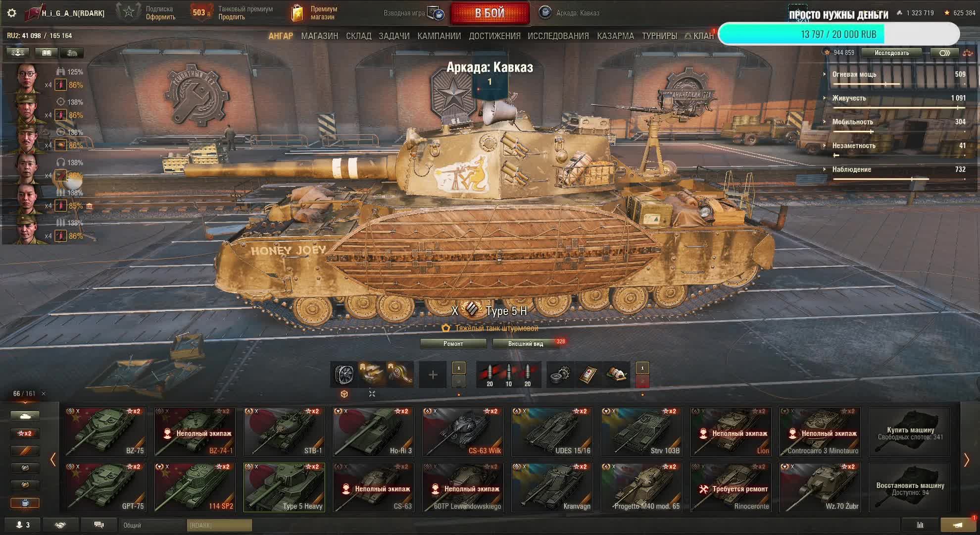Add item in the empty plus slot
Image resolution: width=980 pixels, height=535 pixels.
pyautogui.click(x=433, y=375)
